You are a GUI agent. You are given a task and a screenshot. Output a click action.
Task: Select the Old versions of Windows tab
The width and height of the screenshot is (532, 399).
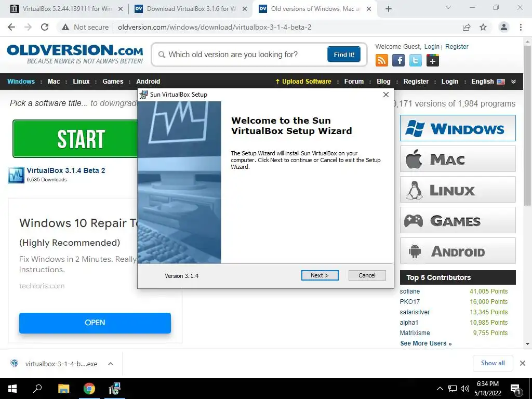point(315,9)
